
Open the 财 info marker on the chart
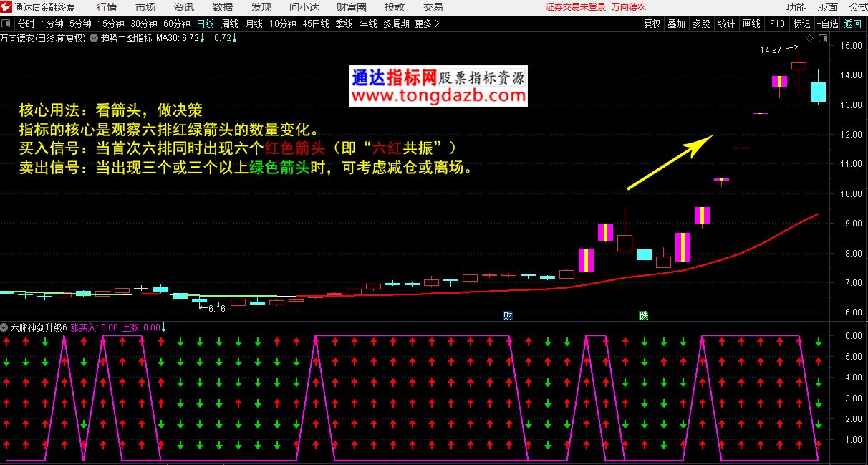508,315
